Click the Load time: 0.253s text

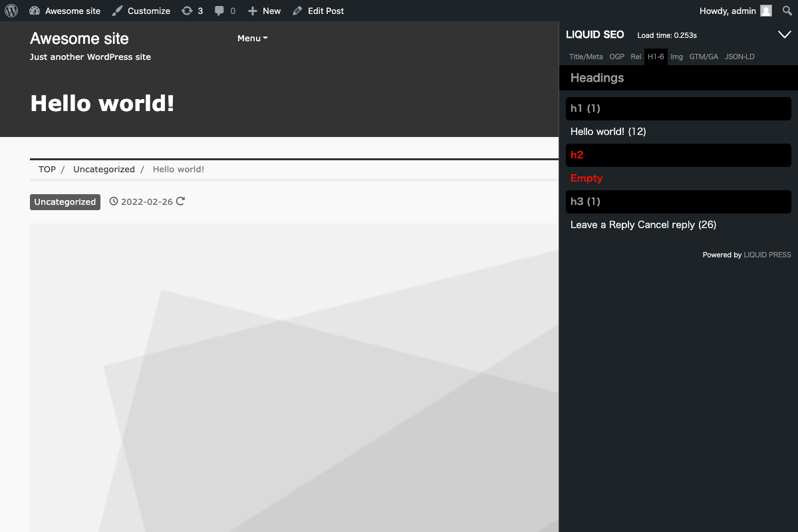pos(667,35)
